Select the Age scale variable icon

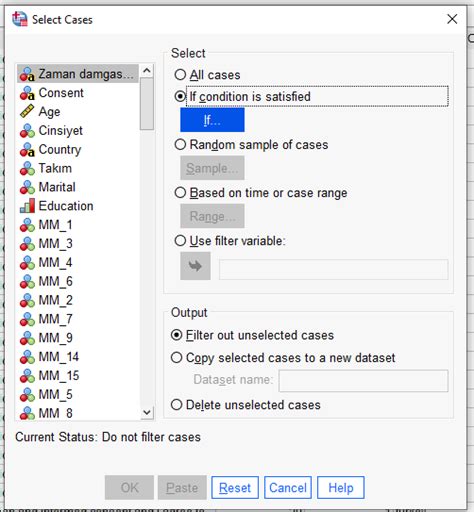(x=27, y=112)
